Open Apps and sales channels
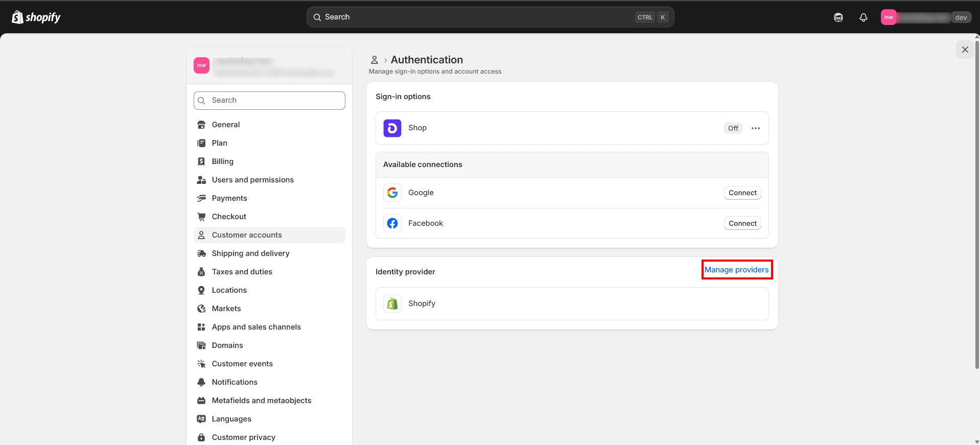The image size is (980, 445). click(269, 327)
